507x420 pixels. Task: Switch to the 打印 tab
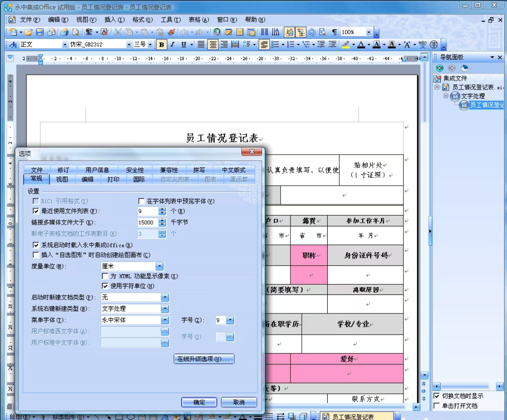(x=113, y=179)
